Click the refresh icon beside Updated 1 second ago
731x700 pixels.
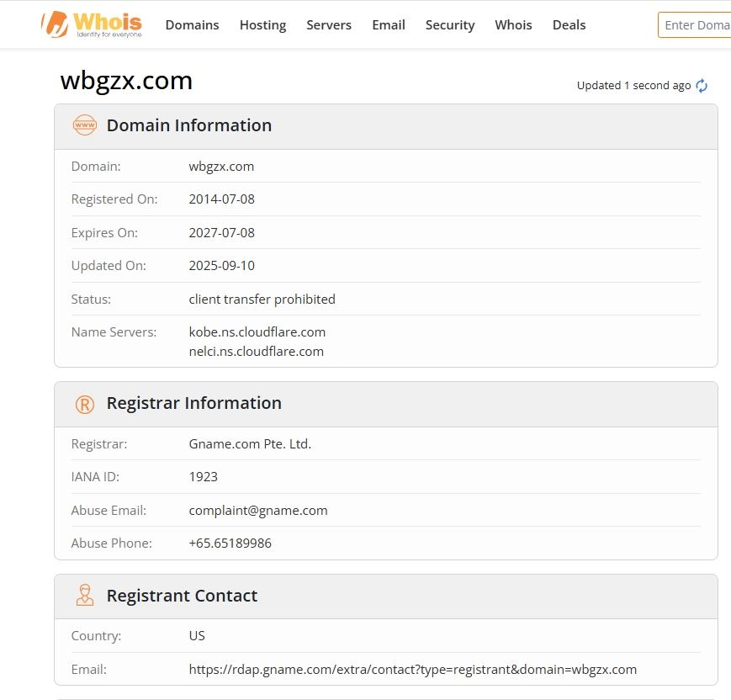(x=702, y=86)
